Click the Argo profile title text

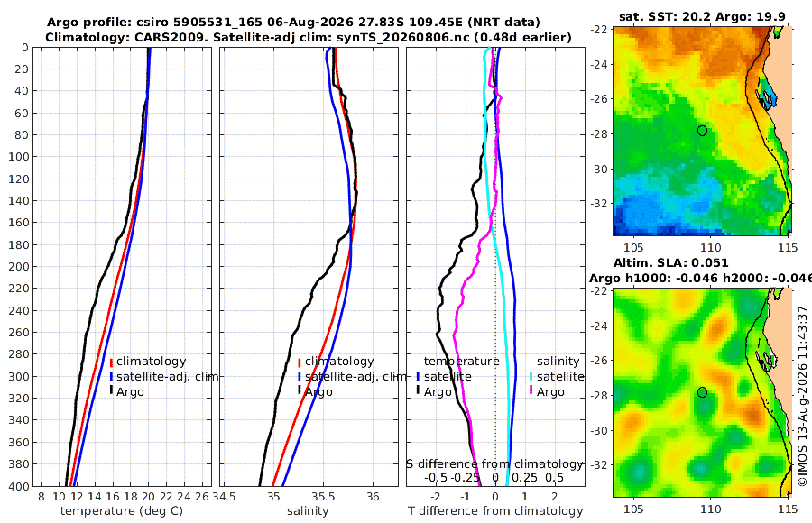293,23
